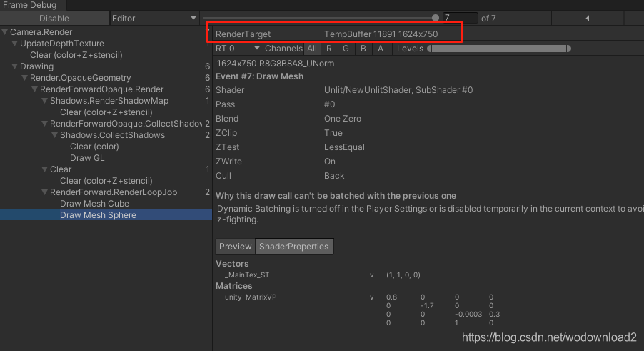
Task: Click the Pass #0 value
Action: pos(329,104)
